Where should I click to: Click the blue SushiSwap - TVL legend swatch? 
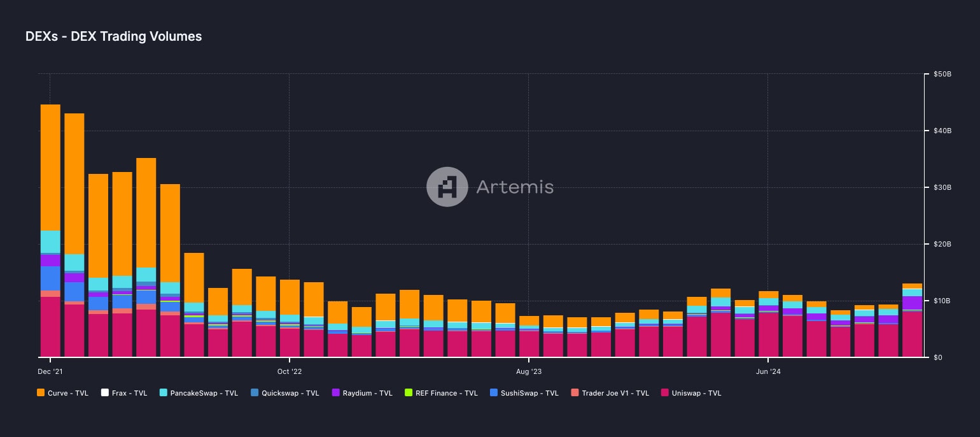pyautogui.click(x=494, y=393)
